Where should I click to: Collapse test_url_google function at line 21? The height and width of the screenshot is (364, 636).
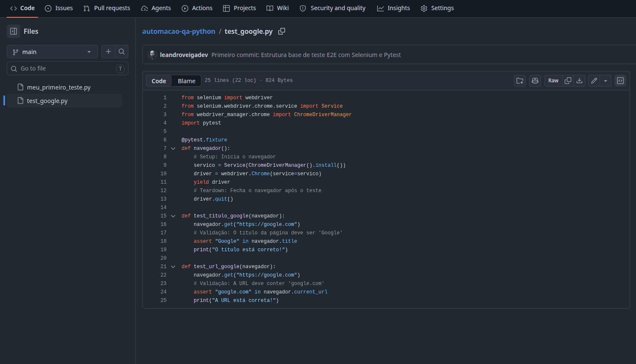pyautogui.click(x=173, y=266)
